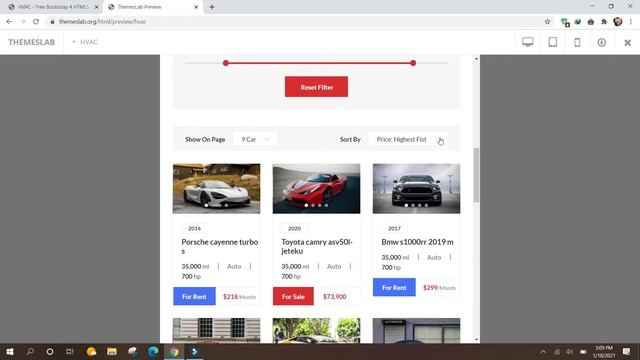Click the 2020 year tag
Viewport: 640px width, 360px height.
[294, 228]
